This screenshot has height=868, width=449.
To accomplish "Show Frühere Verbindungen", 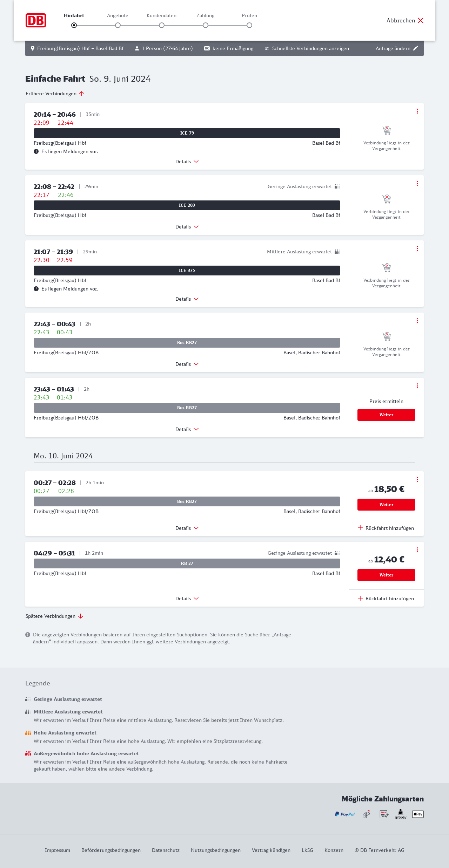I will [55, 94].
